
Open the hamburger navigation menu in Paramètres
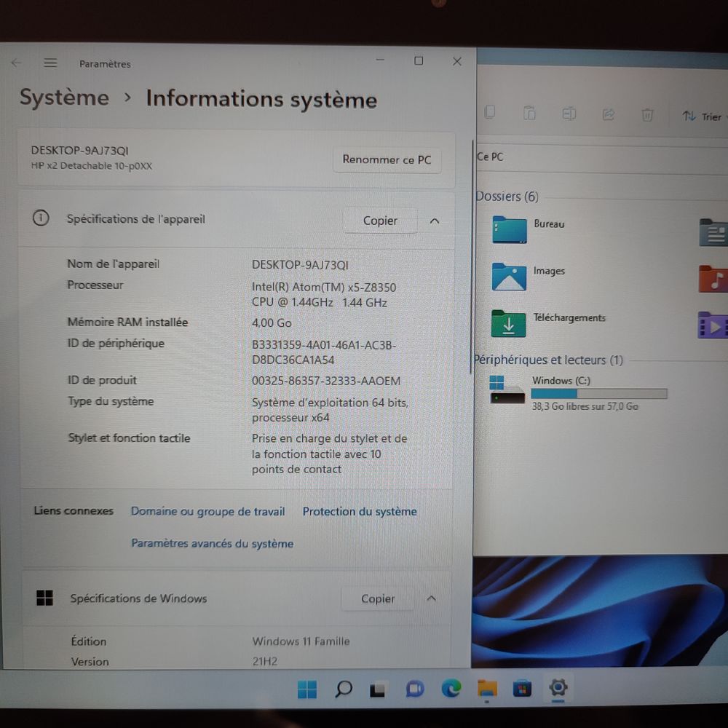(50, 63)
